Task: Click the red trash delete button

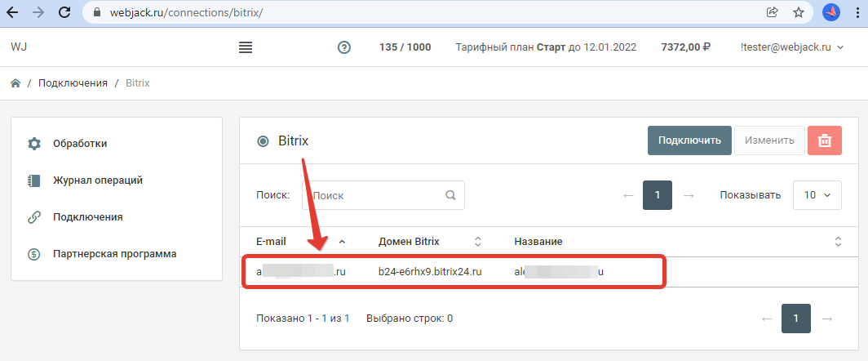Action: click(825, 140)
